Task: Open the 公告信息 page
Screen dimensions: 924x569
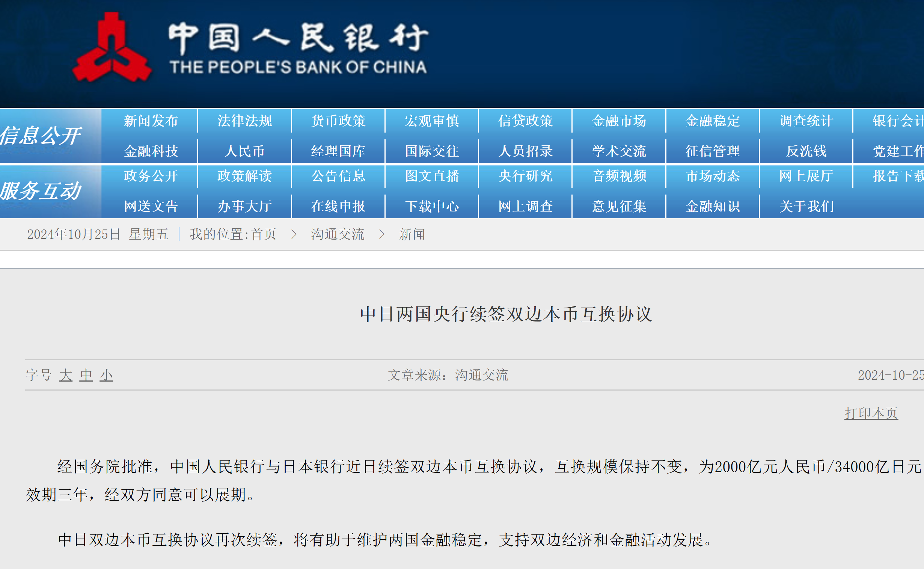Action: [x=338, y=176]
